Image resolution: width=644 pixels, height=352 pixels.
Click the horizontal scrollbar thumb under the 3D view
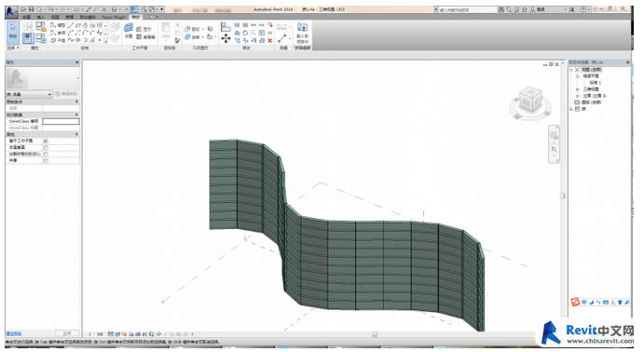(375, 334)
